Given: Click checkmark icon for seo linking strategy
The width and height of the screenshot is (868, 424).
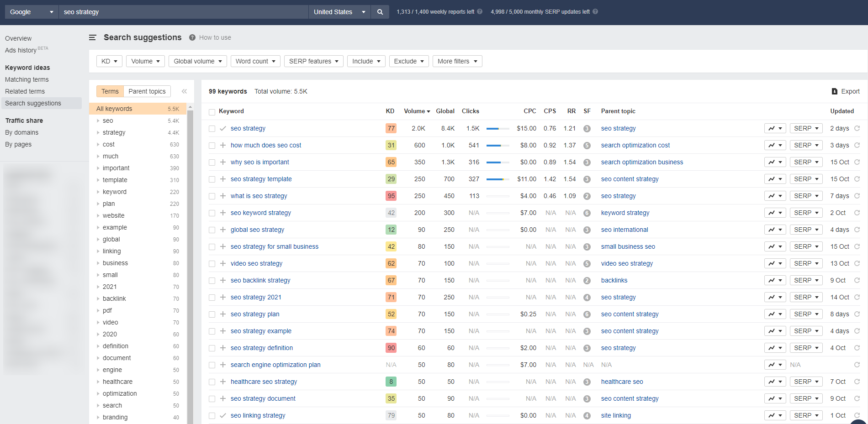Looking at the screenshot, I should [x=223, y=415].
